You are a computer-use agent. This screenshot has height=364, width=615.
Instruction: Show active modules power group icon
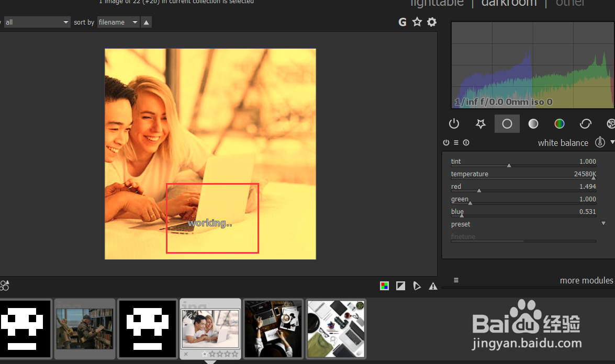(x=454, y=124)
